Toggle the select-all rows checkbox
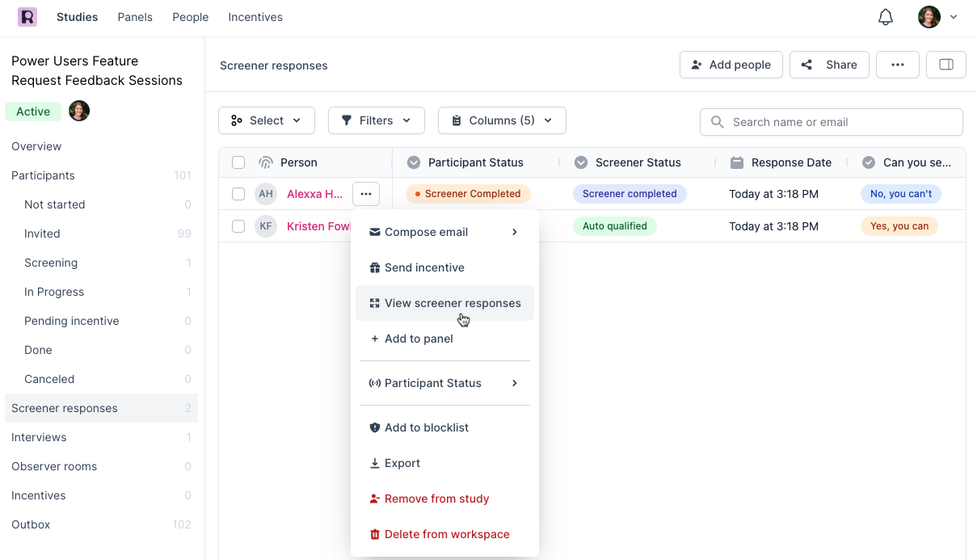 coord(238,162)
